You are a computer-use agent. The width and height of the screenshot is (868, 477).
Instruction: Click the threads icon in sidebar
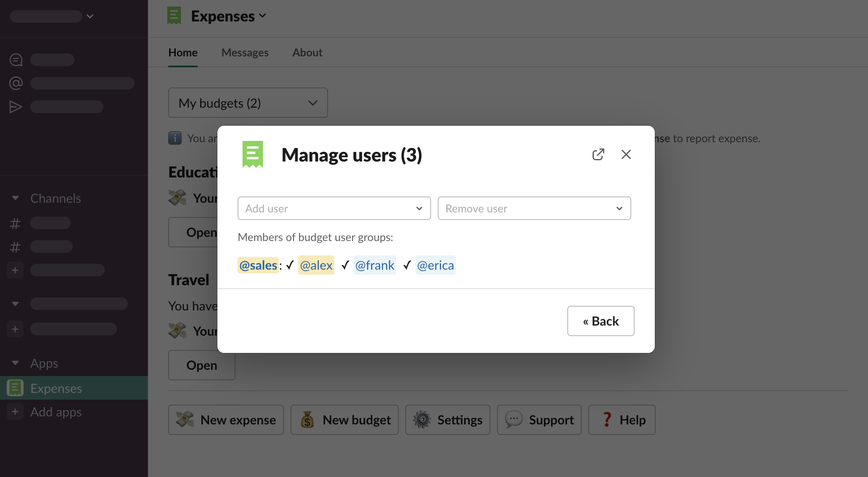coord(16,60)
